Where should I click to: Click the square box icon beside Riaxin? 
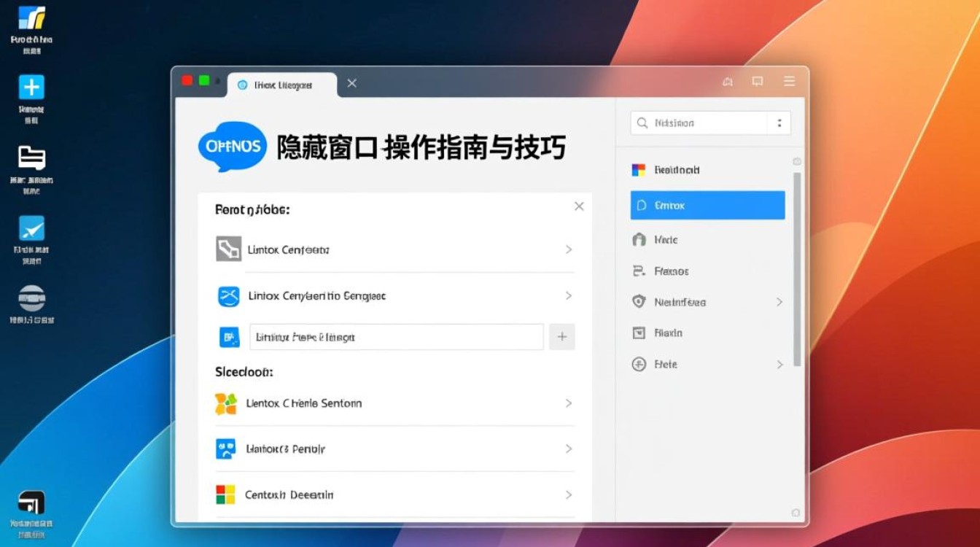tap(639, 333)
